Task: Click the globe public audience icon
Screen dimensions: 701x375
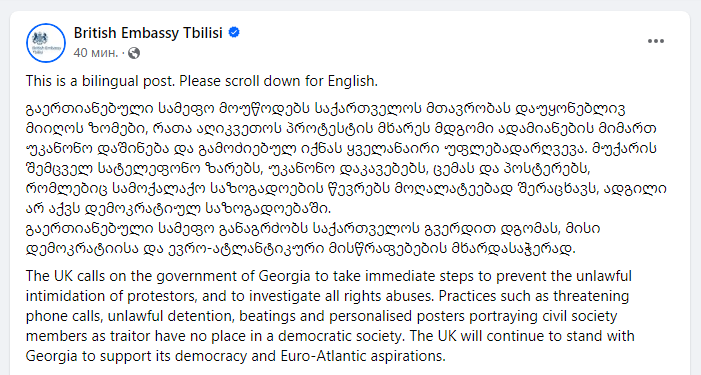Action: tap(134, 53)
